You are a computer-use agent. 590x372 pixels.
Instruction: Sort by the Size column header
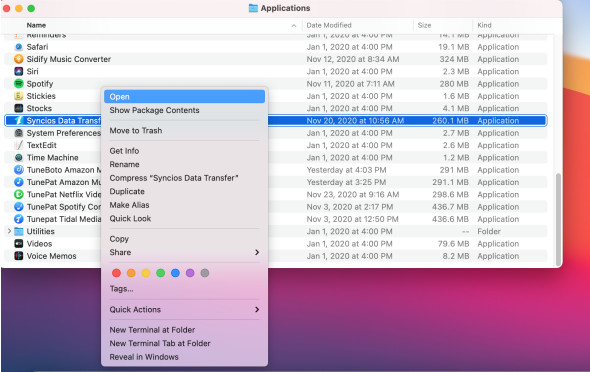click(424, 25)
